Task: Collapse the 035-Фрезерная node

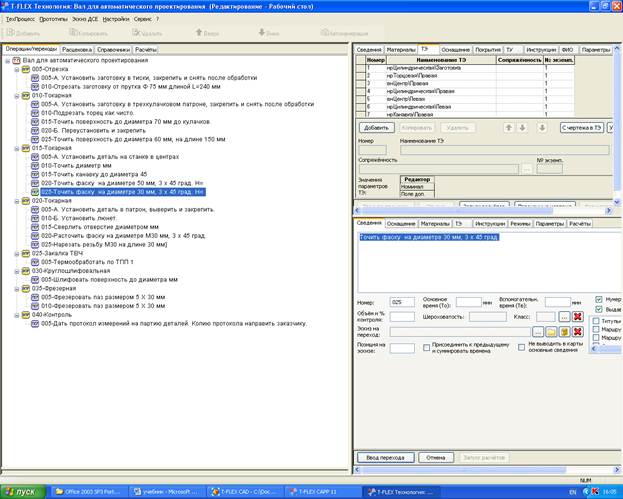Action: [x=17, y=288]
